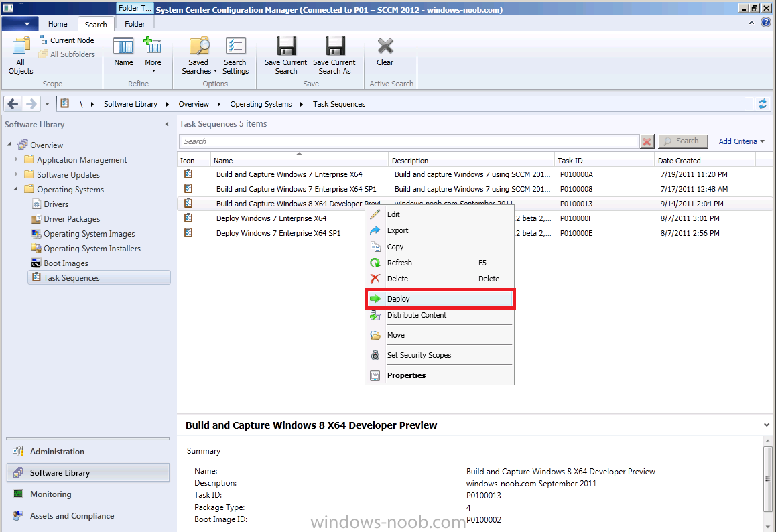Select Deploy Windows 7 Enterprise X64 SP1 row
The width and height of the screenshot is (776, 532).
click(x=475, y=233)
